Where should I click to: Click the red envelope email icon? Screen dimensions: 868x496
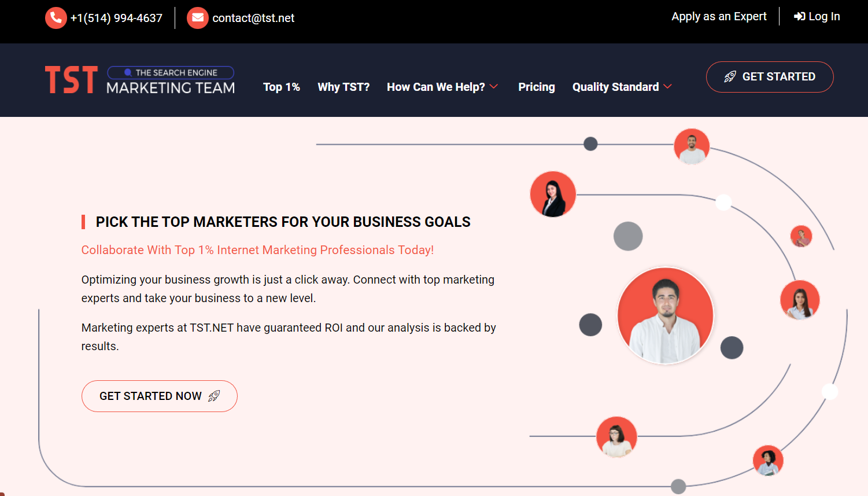tap(198, 18)
